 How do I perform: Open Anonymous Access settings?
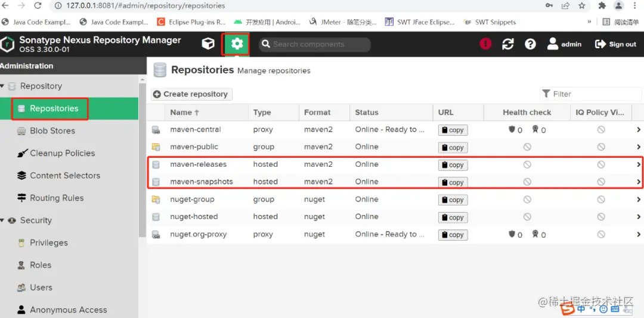point(69,310)
